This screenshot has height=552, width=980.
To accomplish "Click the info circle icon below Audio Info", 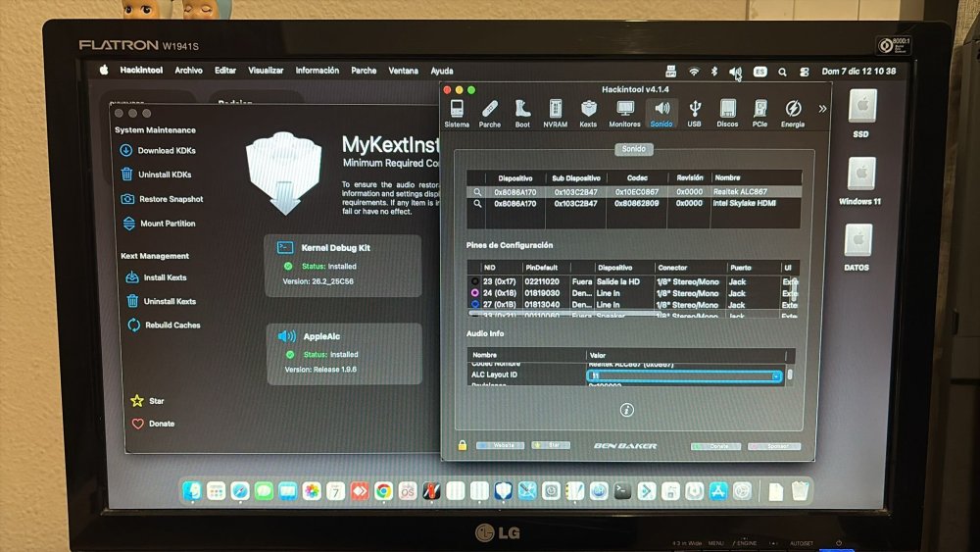I will (x=627, y=410).
